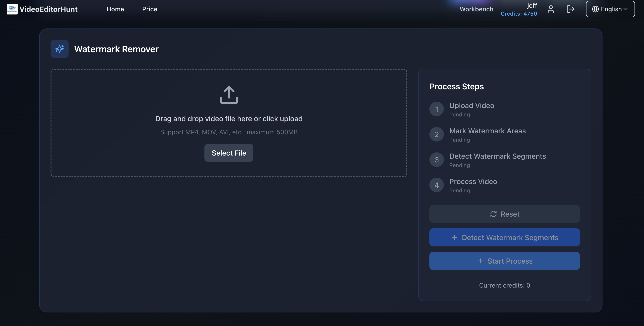Image resolution: width=644 pixels, height=326 pixels.
Task: Click the globe icon in the language selector
Action: click(595, 9)
